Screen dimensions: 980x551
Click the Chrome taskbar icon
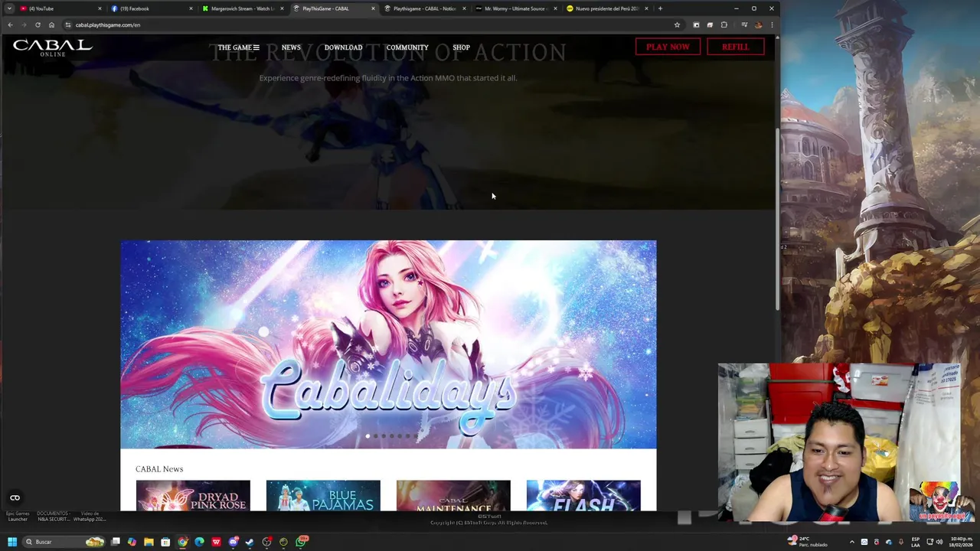182,542
